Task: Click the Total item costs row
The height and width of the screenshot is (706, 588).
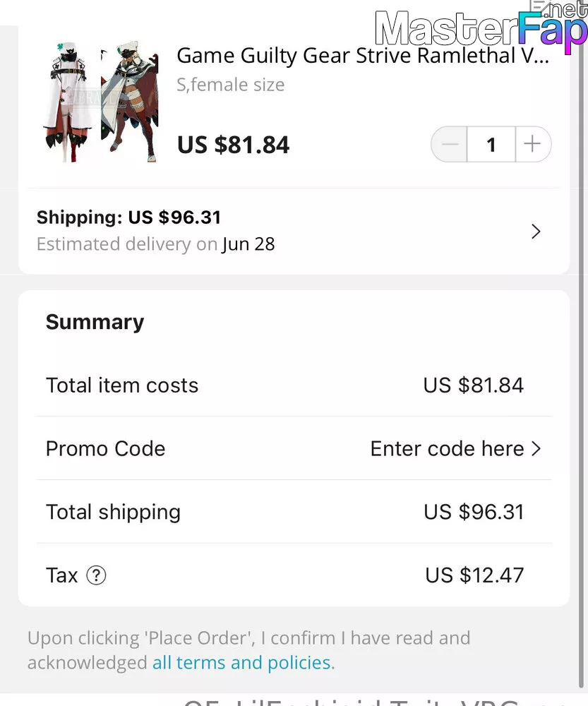Action: coord(294,385)
